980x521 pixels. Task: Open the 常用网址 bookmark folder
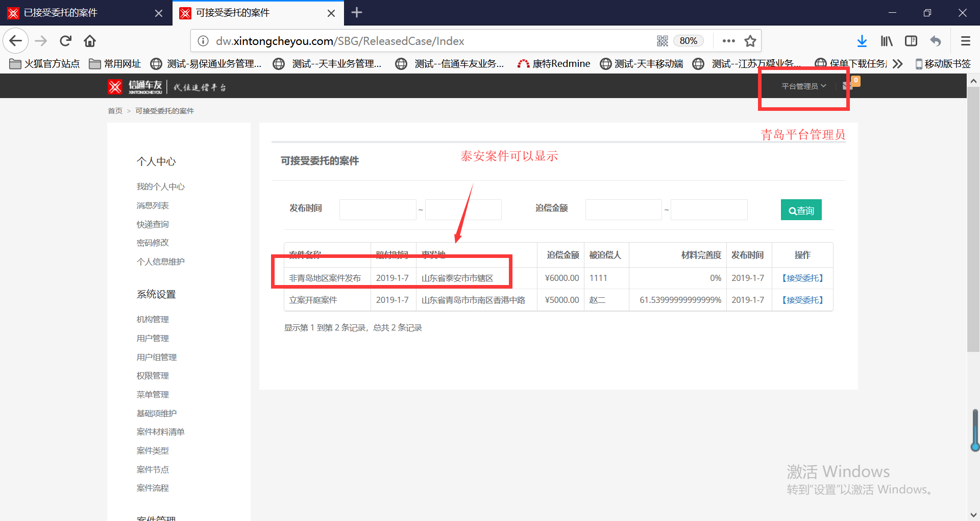(x=115, y=63)
